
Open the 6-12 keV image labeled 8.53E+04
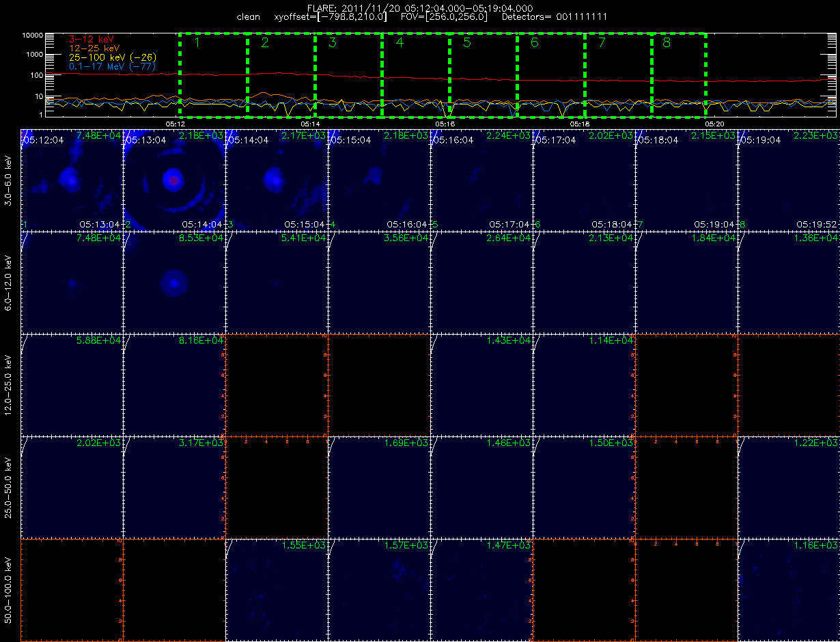174,282
